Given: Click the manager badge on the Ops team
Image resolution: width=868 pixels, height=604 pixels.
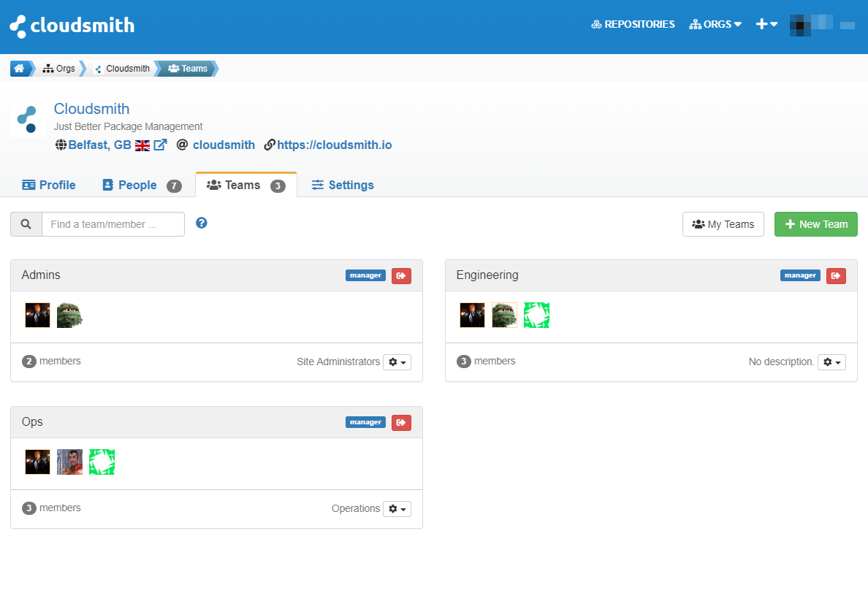Looking at the screenshot, I should coord(365,421).
